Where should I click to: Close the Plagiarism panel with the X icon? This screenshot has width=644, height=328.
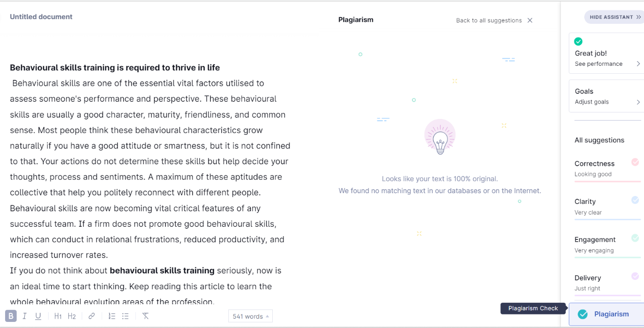pos(530,20)
